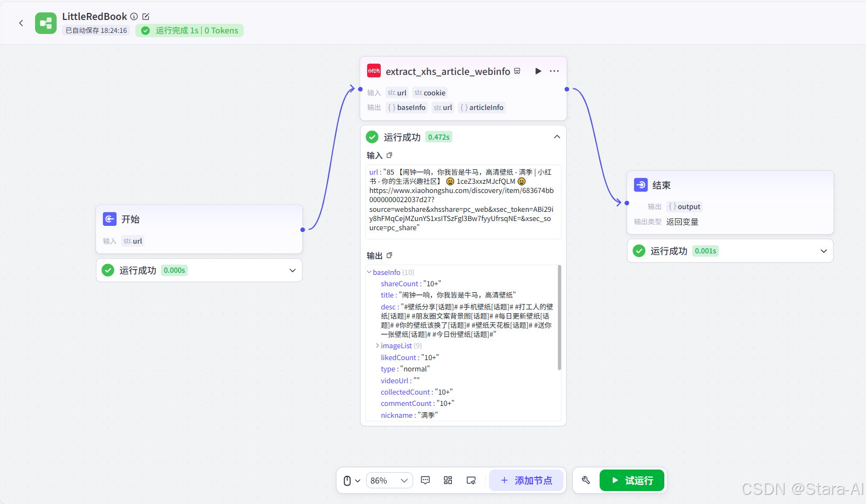
Task: Click the 0.000s duration badge
Action: [x=174, y=271]
